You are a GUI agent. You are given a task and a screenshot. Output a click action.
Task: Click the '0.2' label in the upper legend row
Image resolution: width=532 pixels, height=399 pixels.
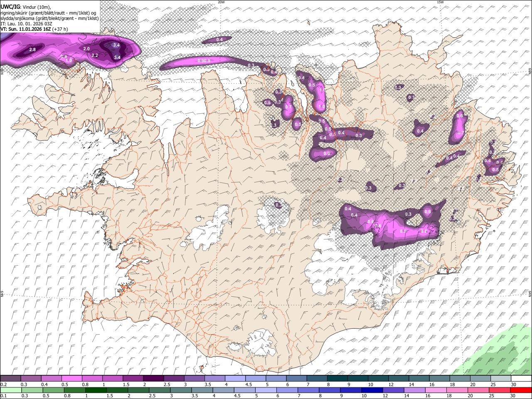[3, 384]
